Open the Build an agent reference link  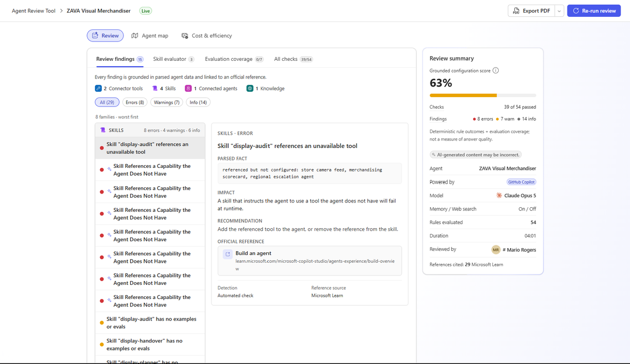point(310,261)
